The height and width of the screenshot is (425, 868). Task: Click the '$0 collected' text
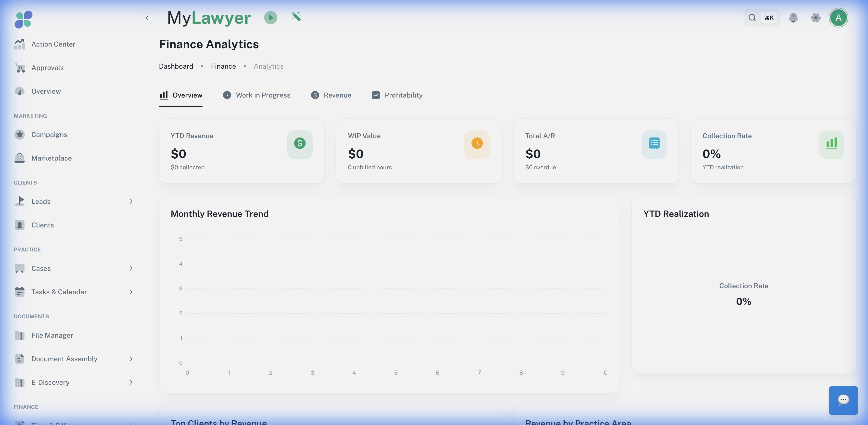click(188, 167)
